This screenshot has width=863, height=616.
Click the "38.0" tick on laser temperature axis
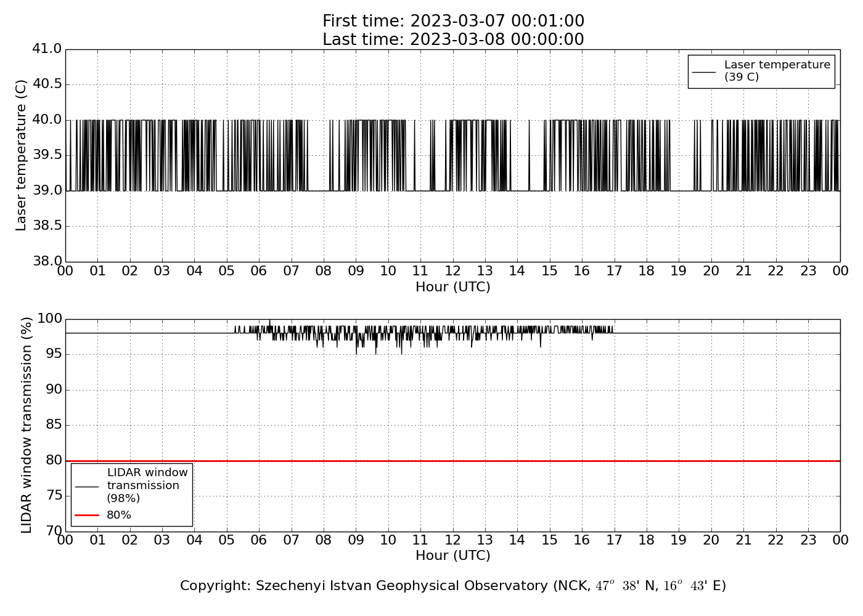(x=47, y=261)
